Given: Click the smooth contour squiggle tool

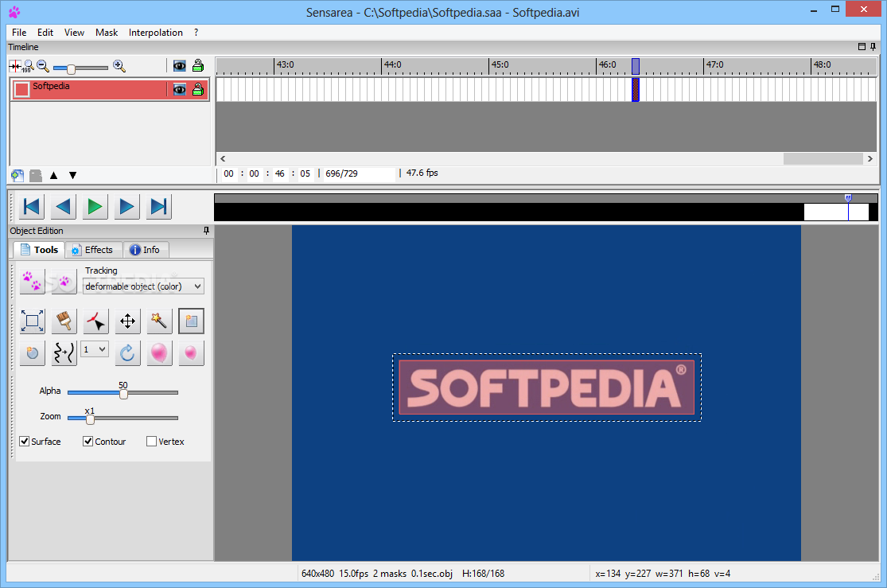Looking at the screenshot, I should (64, 353).
